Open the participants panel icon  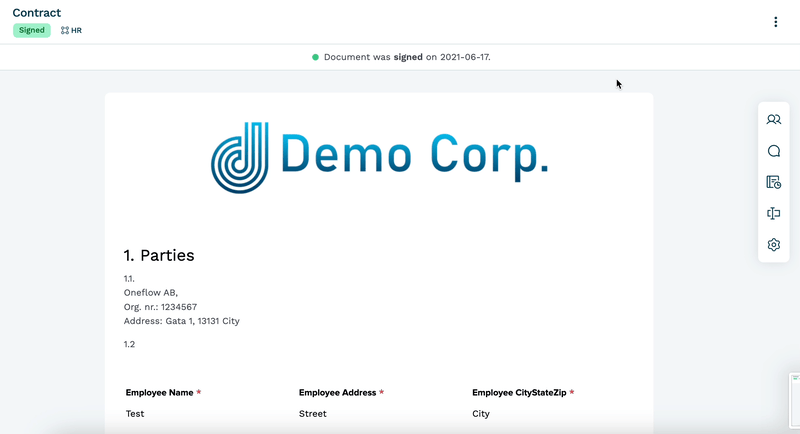773,119
